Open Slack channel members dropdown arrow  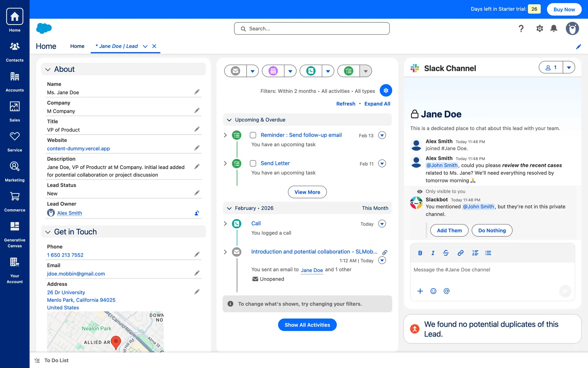(569, 67)
